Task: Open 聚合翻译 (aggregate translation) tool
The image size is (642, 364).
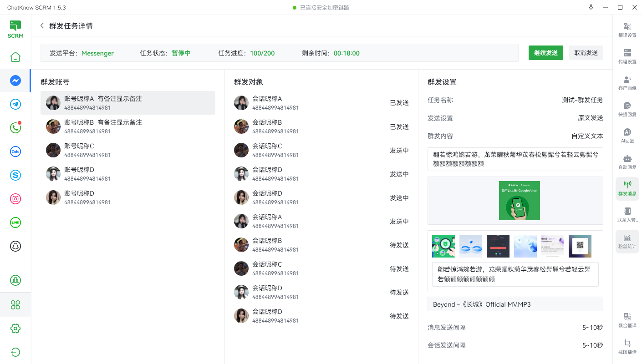Action: tap(627, 320)
